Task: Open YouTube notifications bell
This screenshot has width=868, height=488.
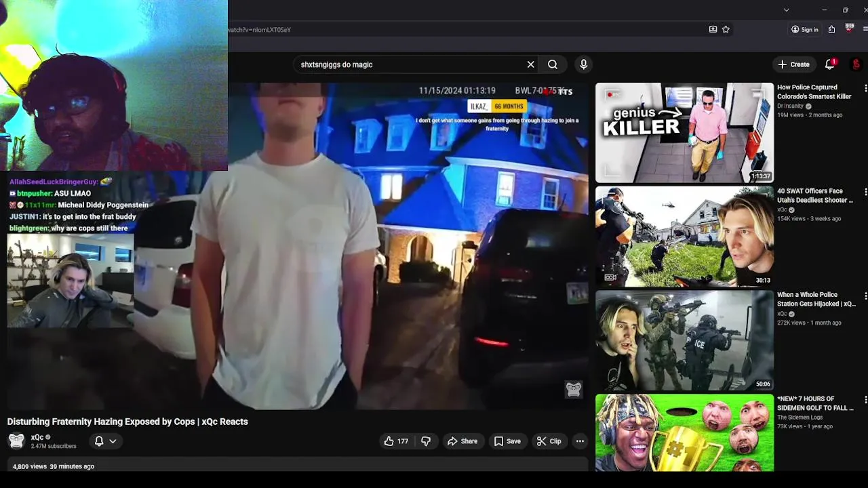Action: pyautogui.click(x=829, y=64)
